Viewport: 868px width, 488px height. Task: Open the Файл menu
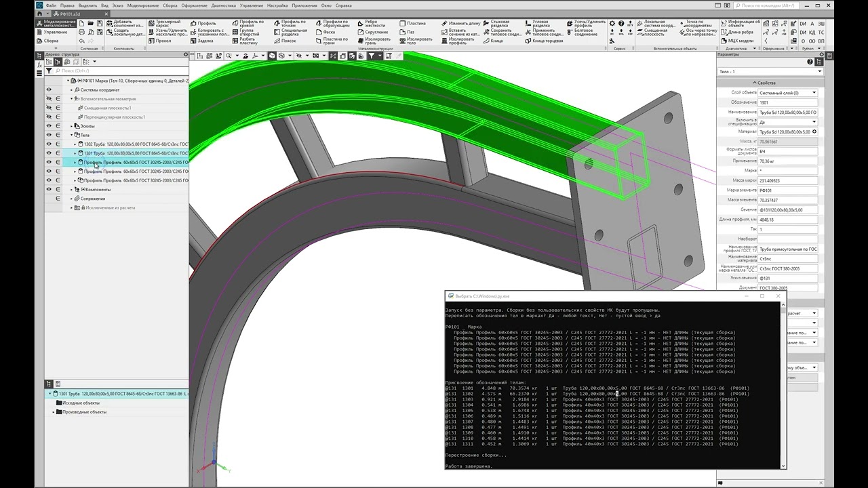coord(51,5)
